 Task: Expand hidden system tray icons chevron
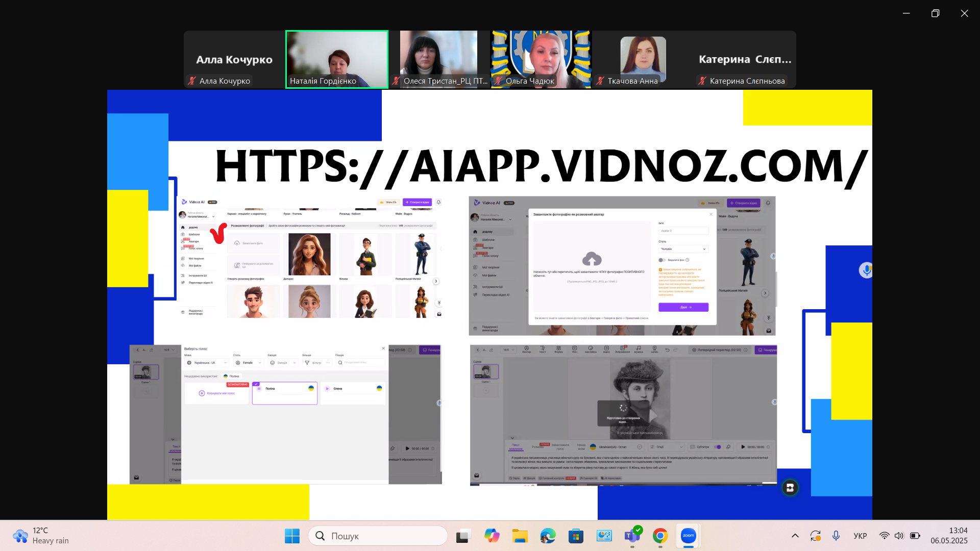[x=795, y=536]
